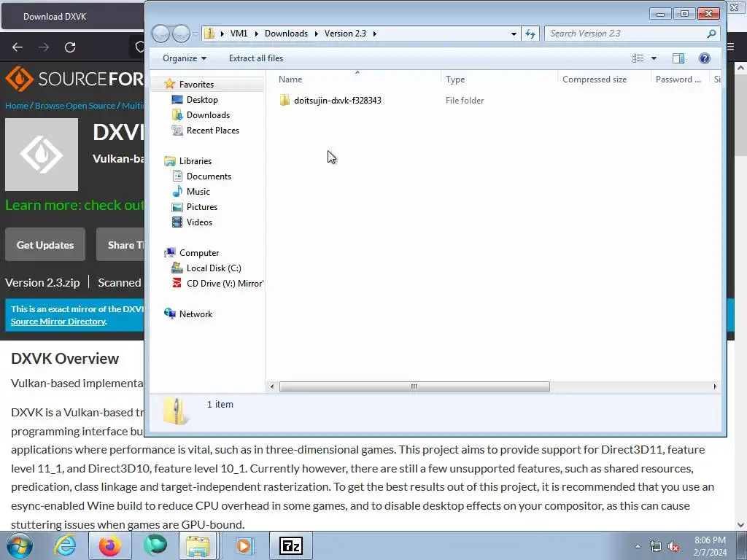Screen dimensions: 747x560
Task: Launch Internet Explorer from taskbar
Action: 64,545
